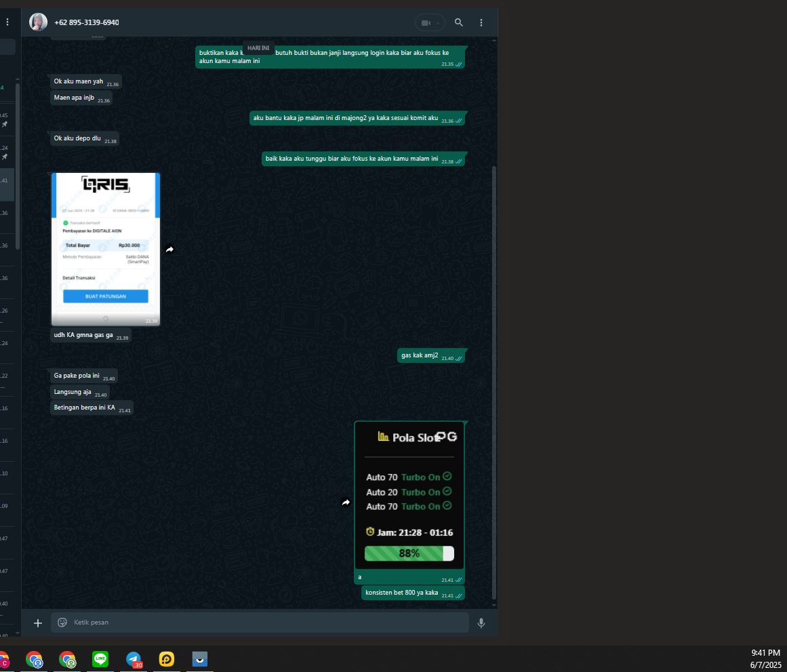Select message 'udh KA gmna gas ga'
The height and width of the screenshot is (672, 787).
coord(91,335)
